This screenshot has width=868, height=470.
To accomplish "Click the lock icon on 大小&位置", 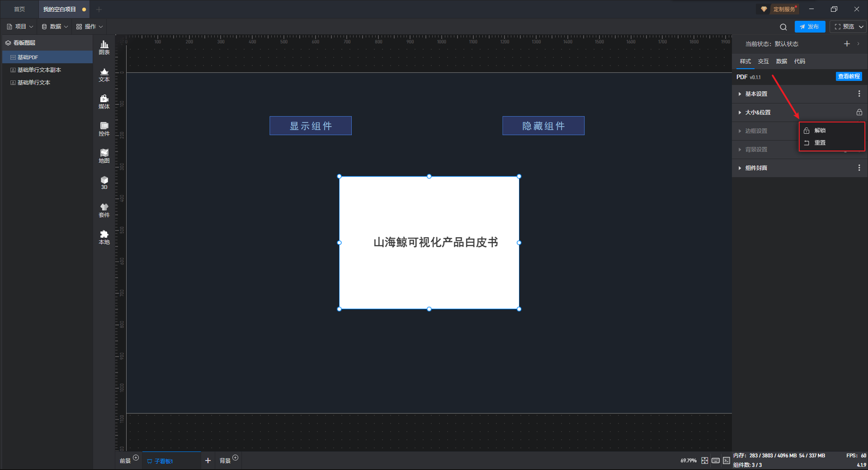I will (859, 112).
